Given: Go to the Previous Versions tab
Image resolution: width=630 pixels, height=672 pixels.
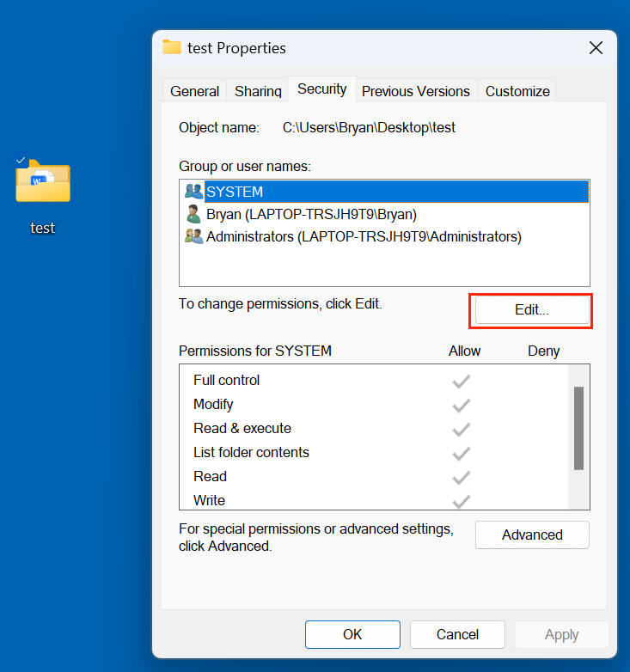Looking at the screenshot, I should click(416, 91).
